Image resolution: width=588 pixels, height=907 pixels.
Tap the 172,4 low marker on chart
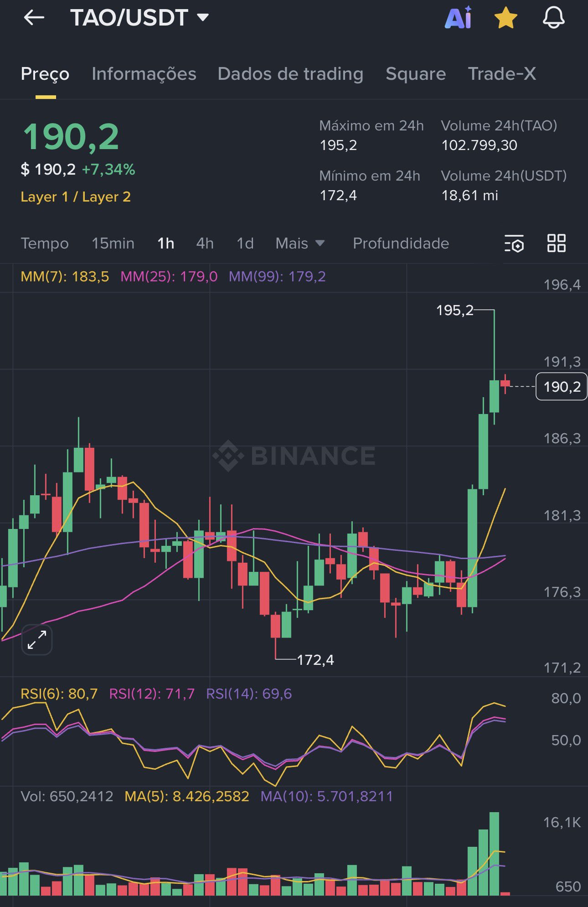(x=315, y=660)
